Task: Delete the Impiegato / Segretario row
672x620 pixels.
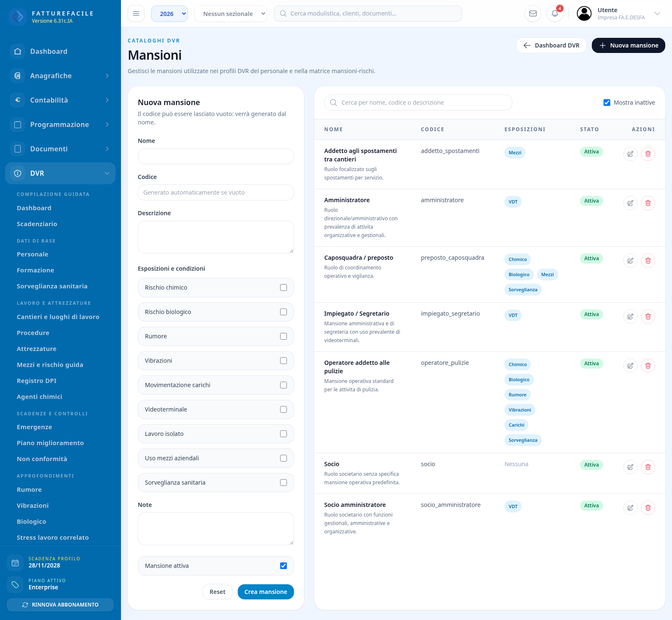Action: pyautogui.click(x=648, y=317)
